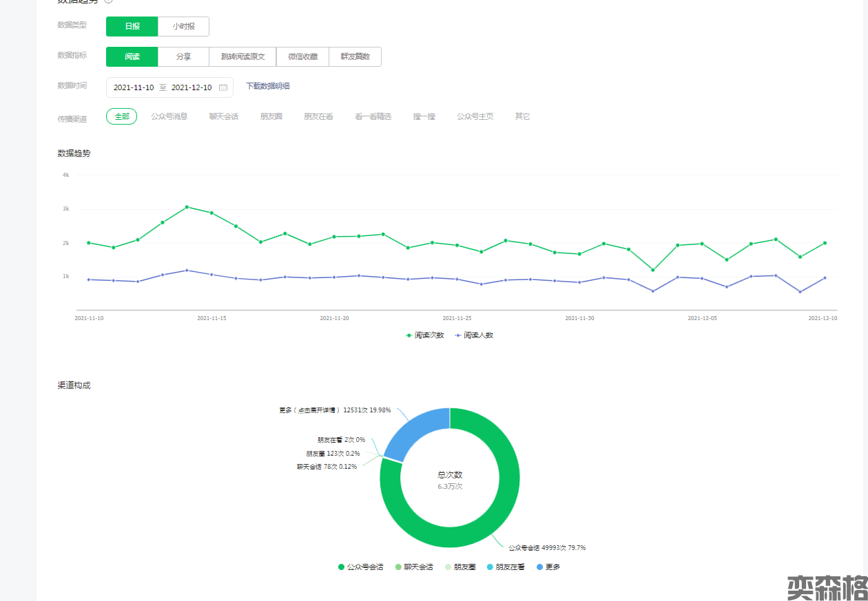
Task: Expand 更多（点击展开详情）label on donut chart
Action: pos(335,410)
